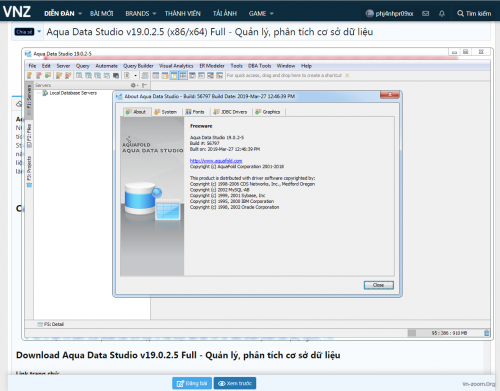Open the Query menu
The image size is (500, 391).
pyautogui.click(x=83, y=66)
